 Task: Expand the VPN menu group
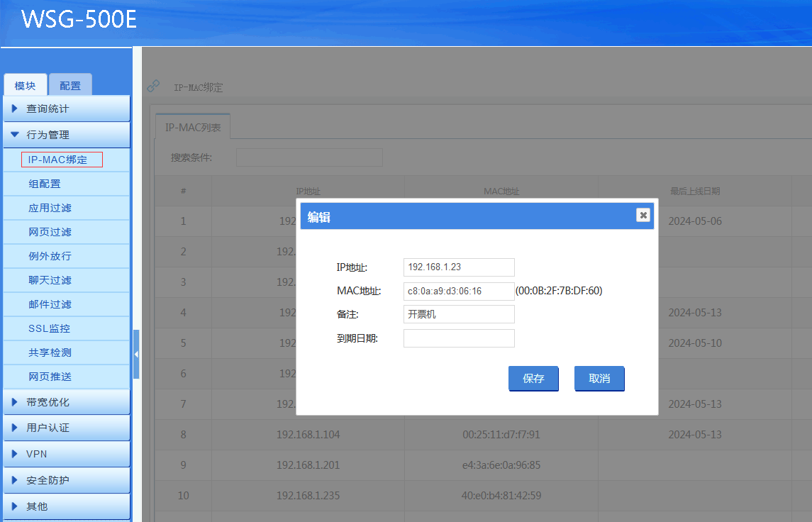(67, 454)
